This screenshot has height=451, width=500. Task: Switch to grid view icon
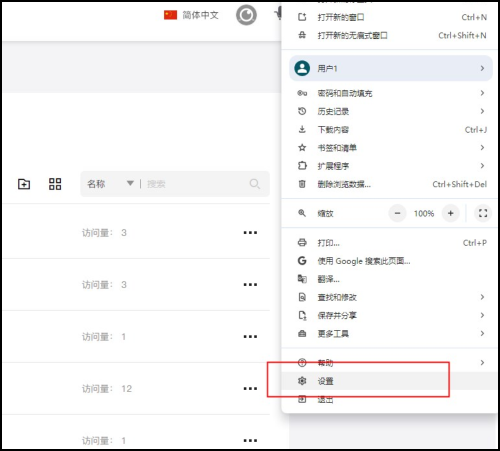click(x=55, y=184)
